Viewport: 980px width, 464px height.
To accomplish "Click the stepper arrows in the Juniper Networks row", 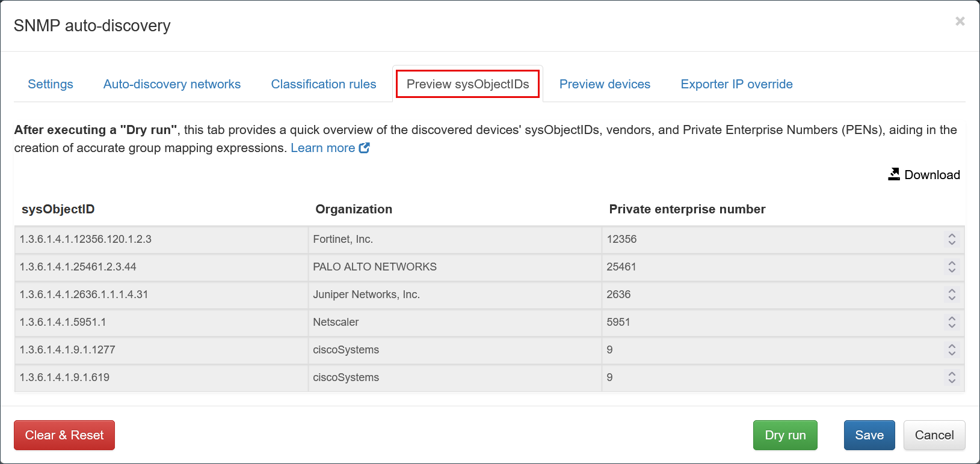I will (x=952, y=295).
